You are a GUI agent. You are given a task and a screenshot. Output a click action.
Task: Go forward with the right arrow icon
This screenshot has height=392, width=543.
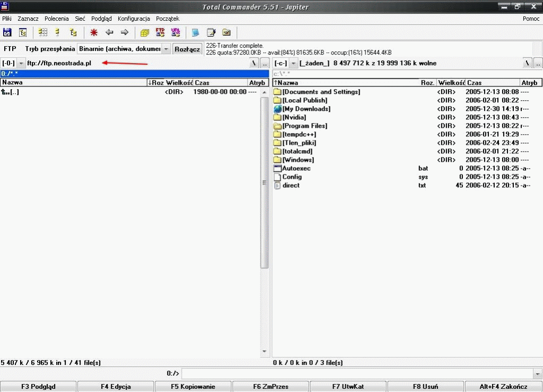click(125, 32)
